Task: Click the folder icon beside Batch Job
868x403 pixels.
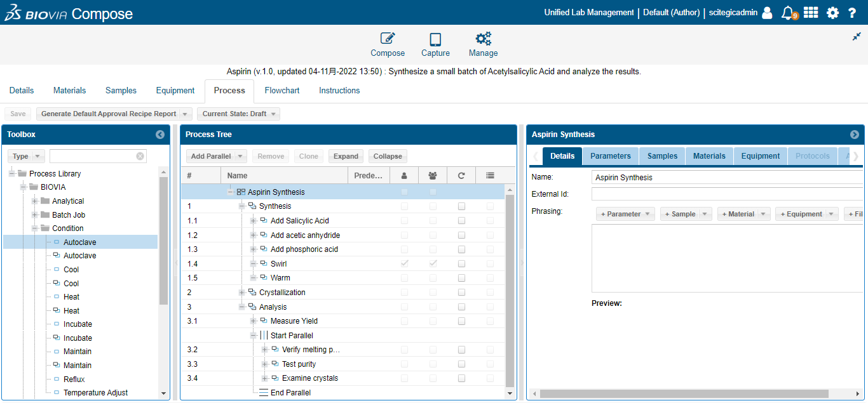Action: [45, 215]
